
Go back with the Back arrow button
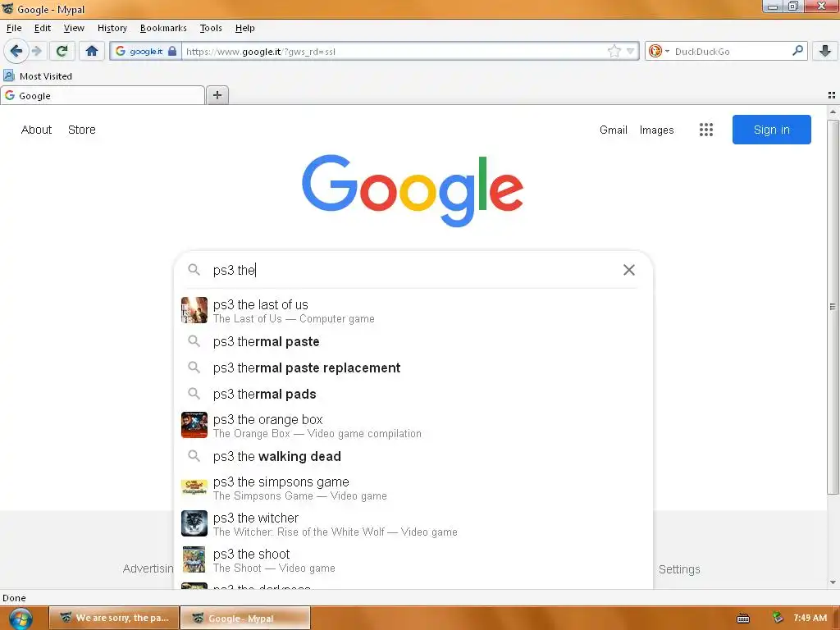click(x=16, y=52)
